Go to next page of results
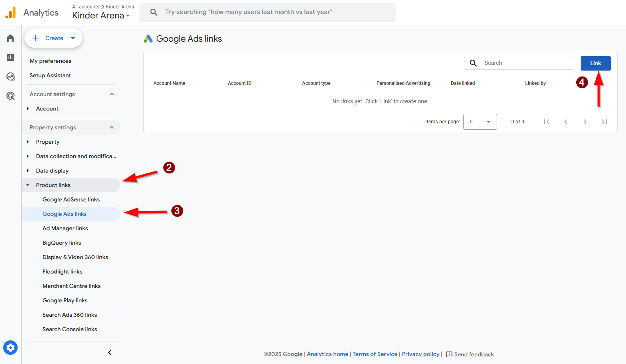 coord(585,122)
